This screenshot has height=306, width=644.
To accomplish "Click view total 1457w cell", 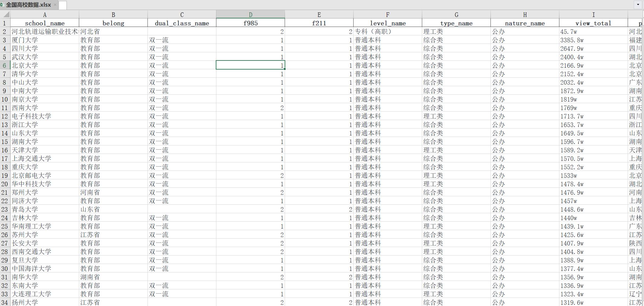I will (x=594, y=201).
